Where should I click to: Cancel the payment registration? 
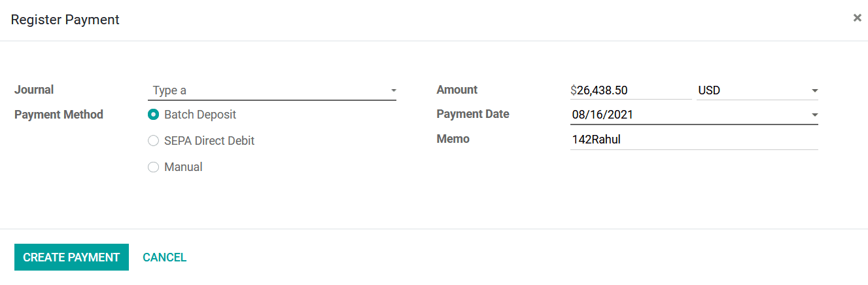pos(165,257)
